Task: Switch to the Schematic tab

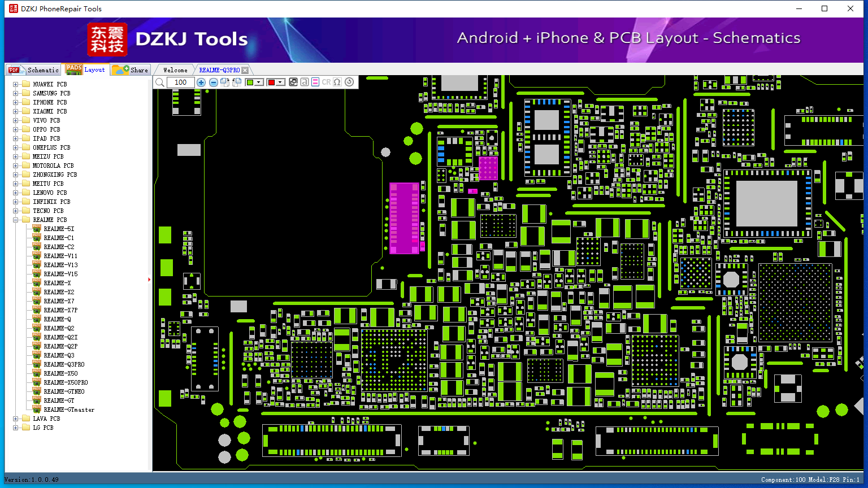Action: click(33, 70)
